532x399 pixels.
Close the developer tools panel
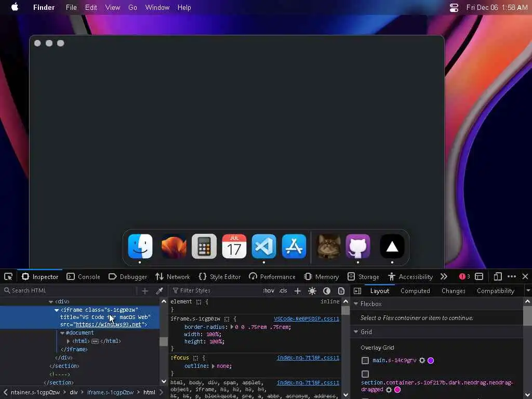click(525, 276)
